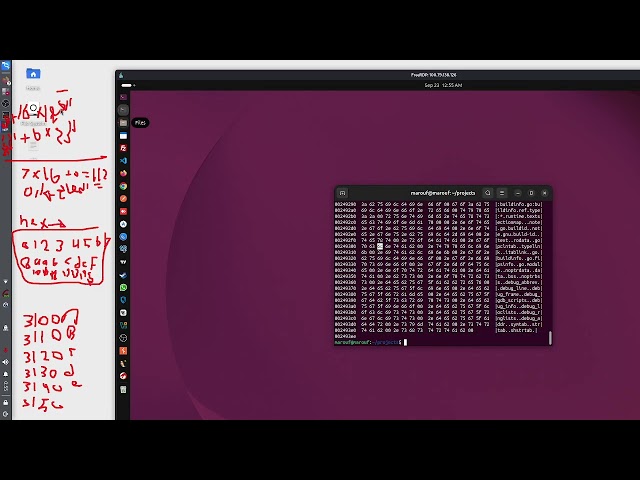
Task: Click the terminal title 'marouf@marouf: ~/projects'
Action: click(443, 193)
